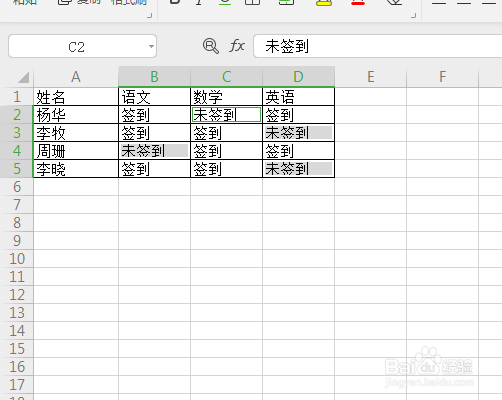Click the fx insert function icon
The width and height of the screenshot is (502, 400).
(237, 46)
